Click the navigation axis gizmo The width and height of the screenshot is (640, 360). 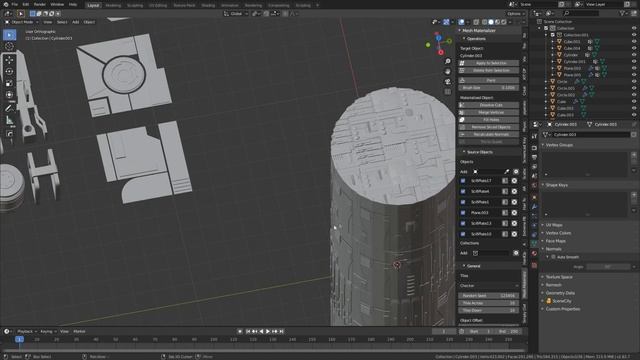coord(439,43)
